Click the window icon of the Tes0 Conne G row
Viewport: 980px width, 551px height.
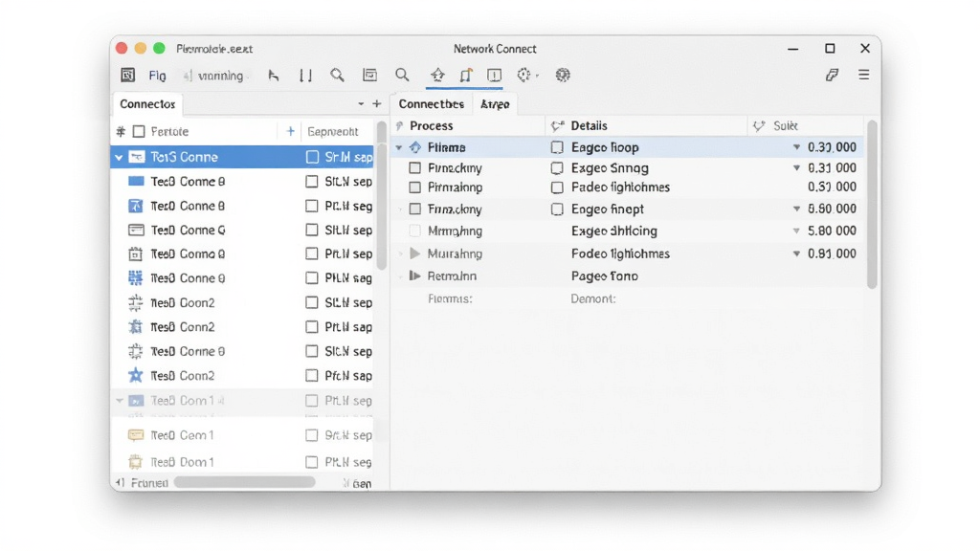click(x=136, y=230)
